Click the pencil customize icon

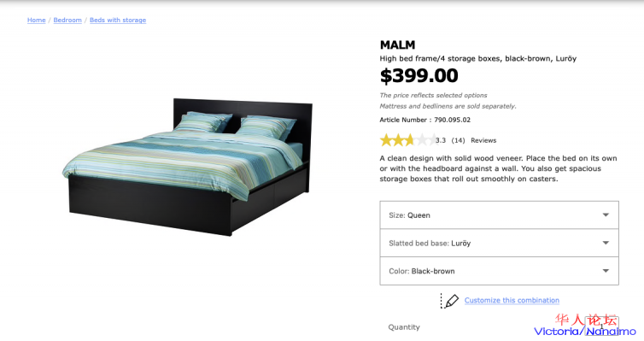pos(450,301)
